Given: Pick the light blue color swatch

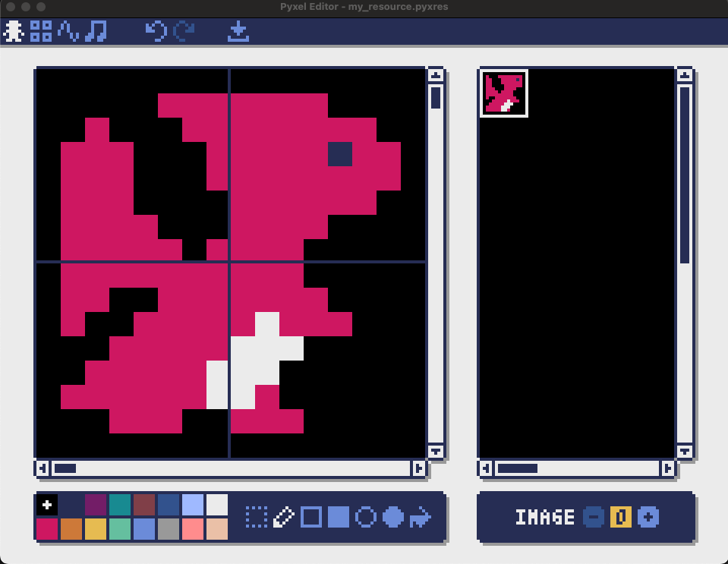Looking at the screenshot, I should [x=193, y=505].
